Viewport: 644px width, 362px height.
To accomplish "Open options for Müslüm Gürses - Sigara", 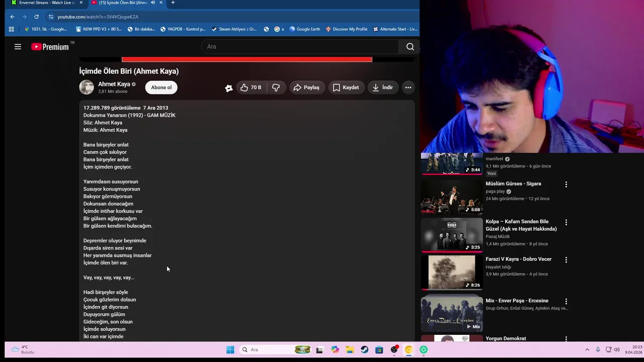I will [566, 185].
